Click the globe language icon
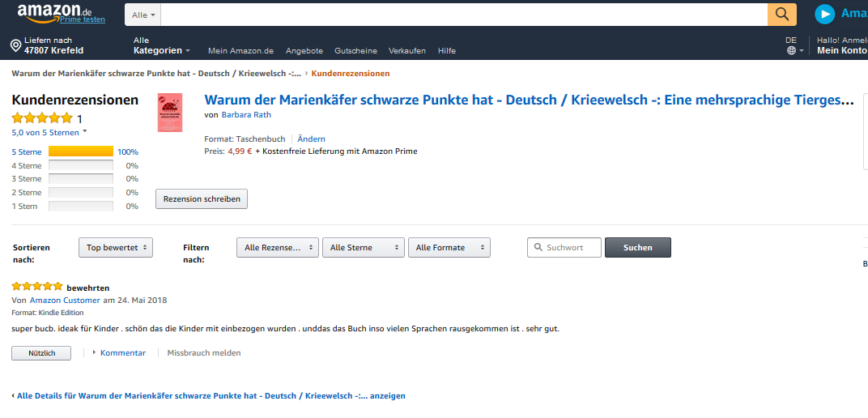The image size is (868, 418). tap(791, 50)
